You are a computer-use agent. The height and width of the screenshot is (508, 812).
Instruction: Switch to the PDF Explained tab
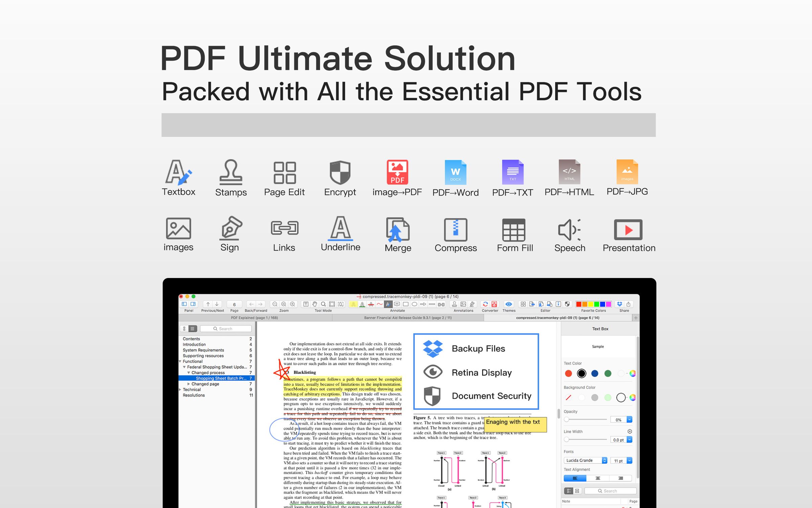pos(255,318)
